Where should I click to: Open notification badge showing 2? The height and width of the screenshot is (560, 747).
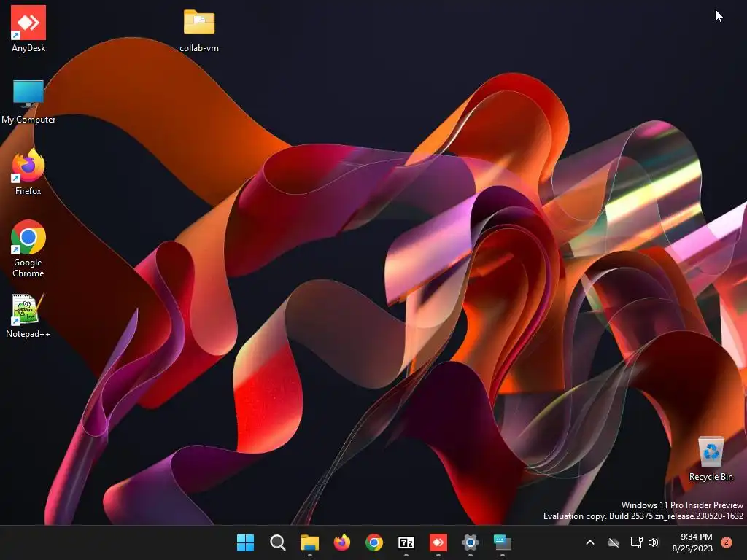click(727, 542)
